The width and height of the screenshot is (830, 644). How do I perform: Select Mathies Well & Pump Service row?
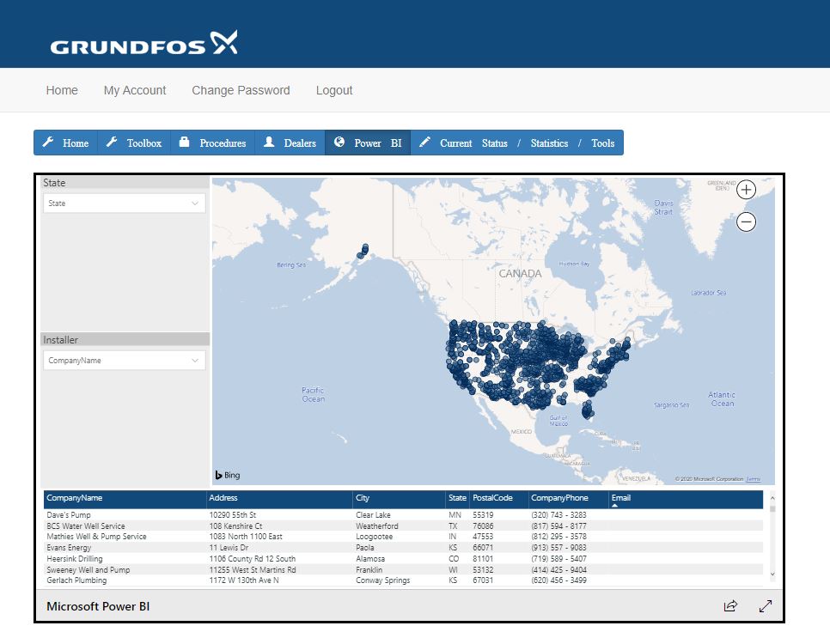point(403,537)
